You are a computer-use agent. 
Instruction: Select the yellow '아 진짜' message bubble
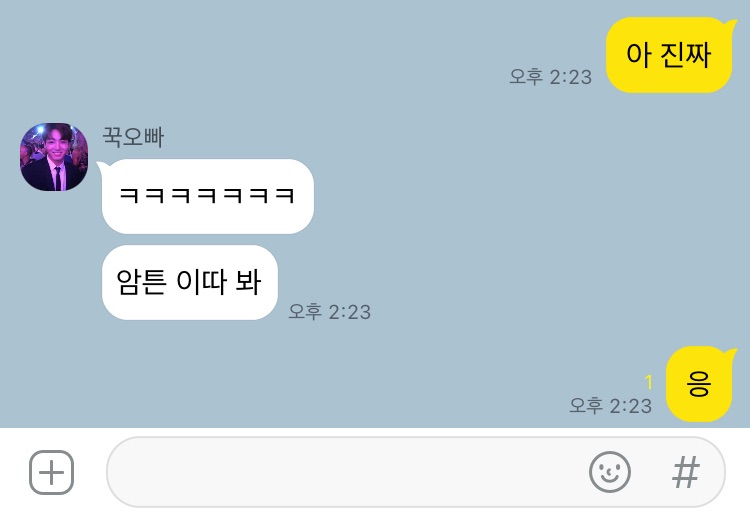[671, 55]
